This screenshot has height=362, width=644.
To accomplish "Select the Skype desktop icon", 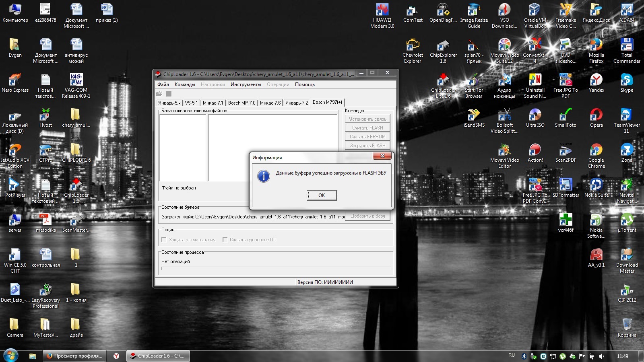I will tap(627, 83).
